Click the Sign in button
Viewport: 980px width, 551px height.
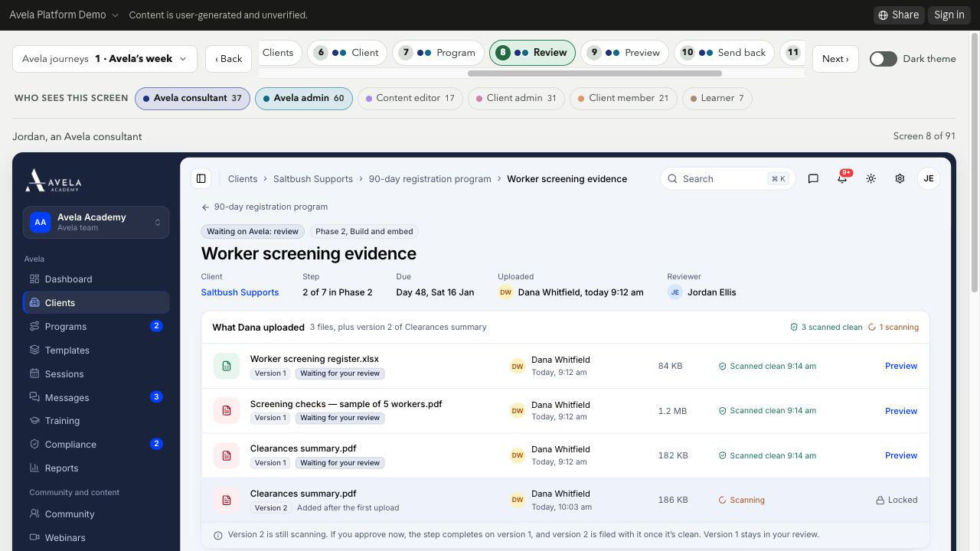949,15
